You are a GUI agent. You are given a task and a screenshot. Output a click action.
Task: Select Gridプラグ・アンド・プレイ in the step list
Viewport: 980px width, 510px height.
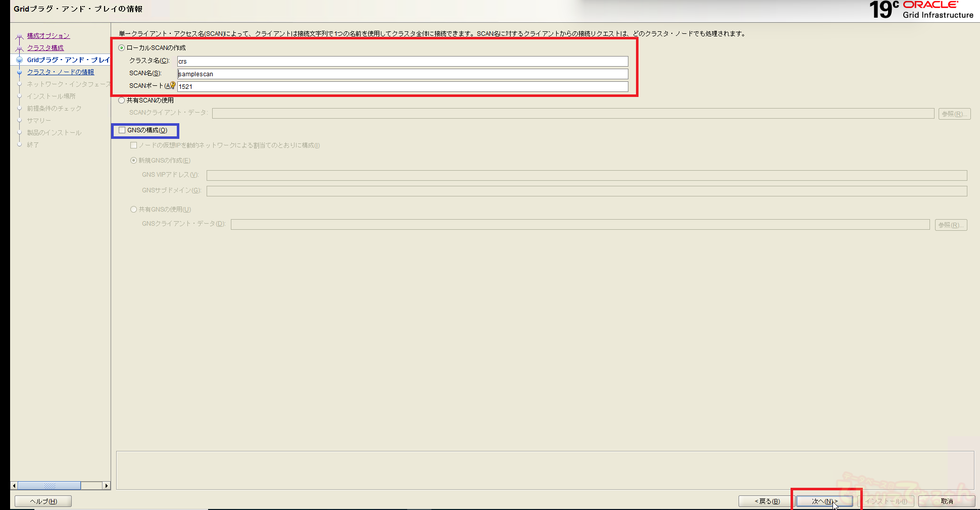point(68,60)
